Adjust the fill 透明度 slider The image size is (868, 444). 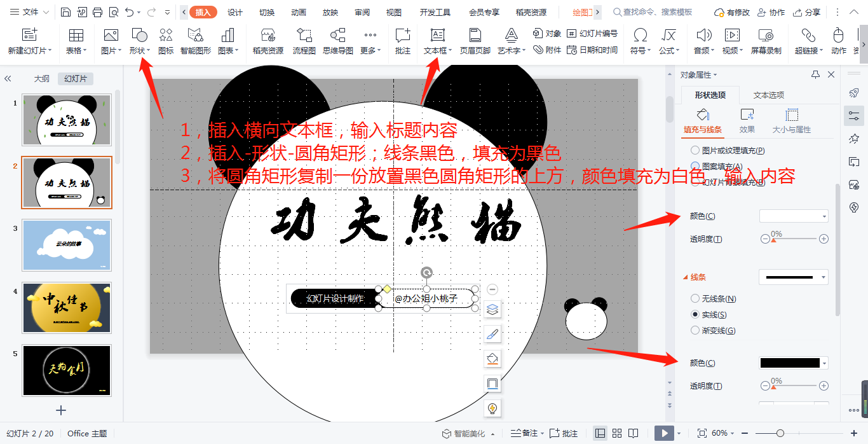[x=794, y=239]
